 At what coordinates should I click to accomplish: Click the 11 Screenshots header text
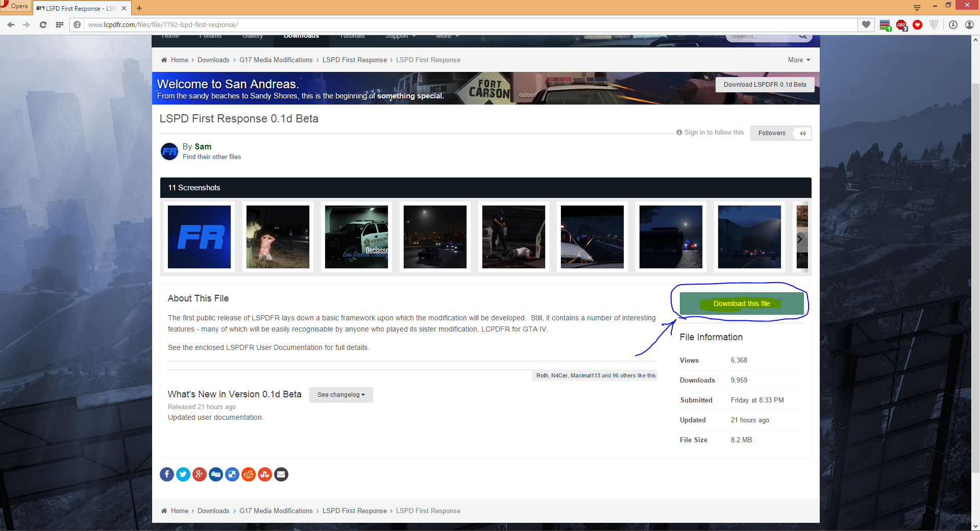pos(194,188)
